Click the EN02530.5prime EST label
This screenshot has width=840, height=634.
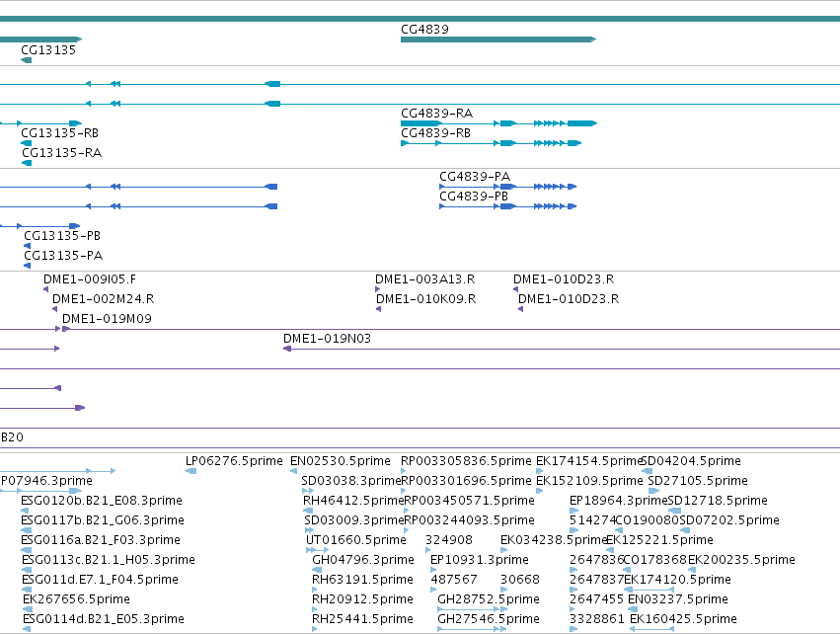coord(341,461)
